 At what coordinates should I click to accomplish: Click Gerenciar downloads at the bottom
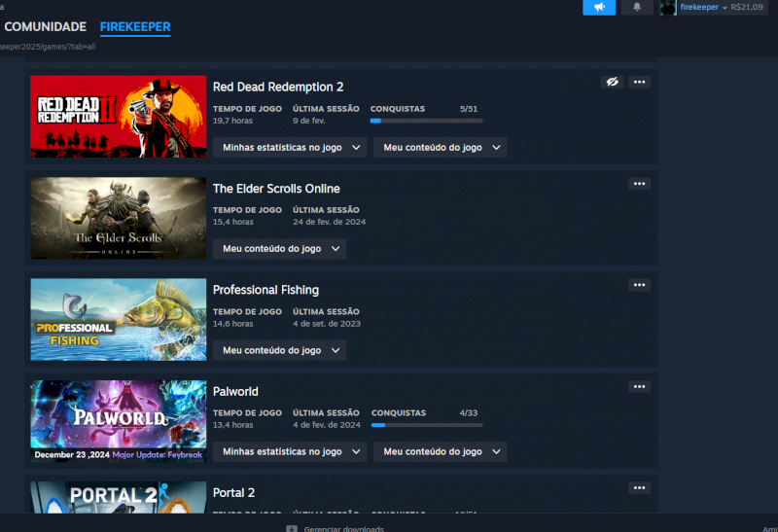click(344, 528)
